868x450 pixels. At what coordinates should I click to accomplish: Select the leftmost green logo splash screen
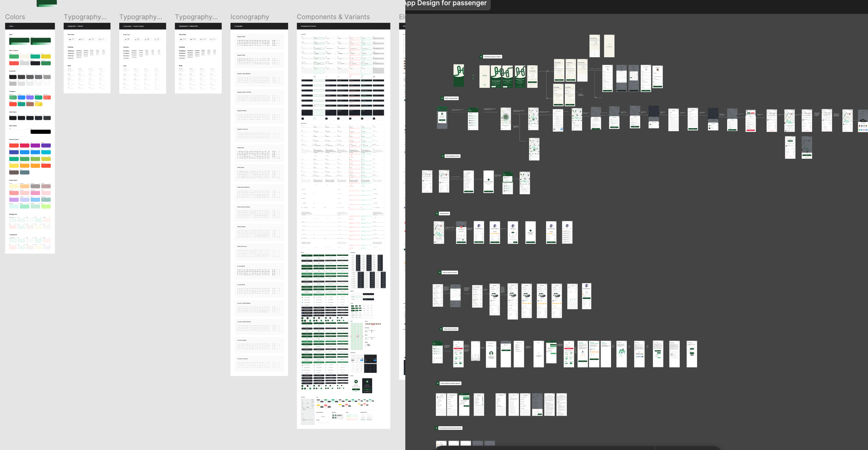459,76
